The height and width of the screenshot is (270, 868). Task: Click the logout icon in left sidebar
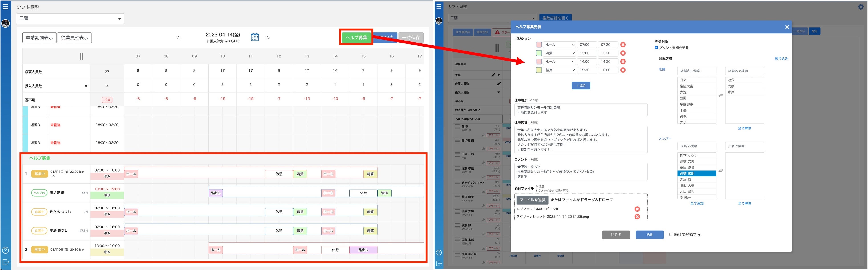coord(5,262)
